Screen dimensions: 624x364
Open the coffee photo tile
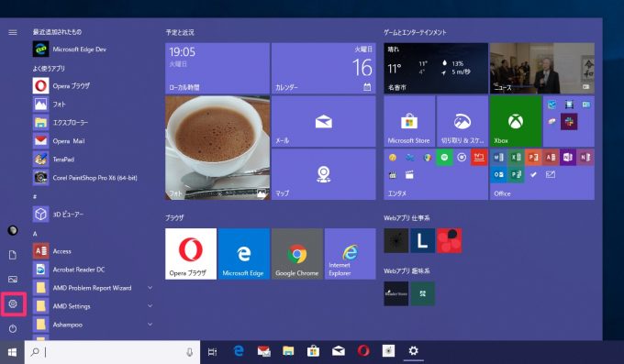tap(217, 148)
